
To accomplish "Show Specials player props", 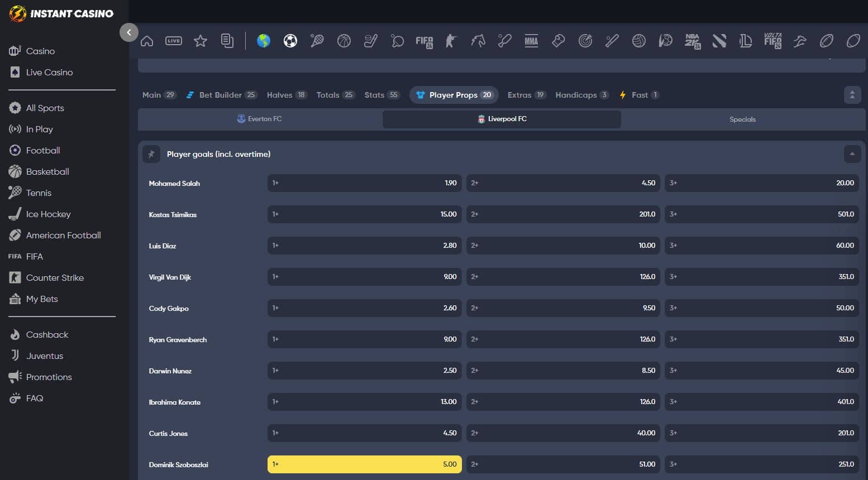I will (x=742, y=119).
